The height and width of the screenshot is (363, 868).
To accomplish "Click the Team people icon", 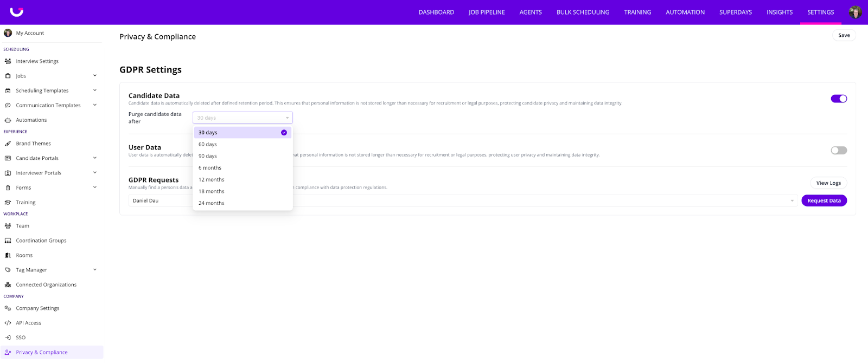I will [x=8, y=226].
